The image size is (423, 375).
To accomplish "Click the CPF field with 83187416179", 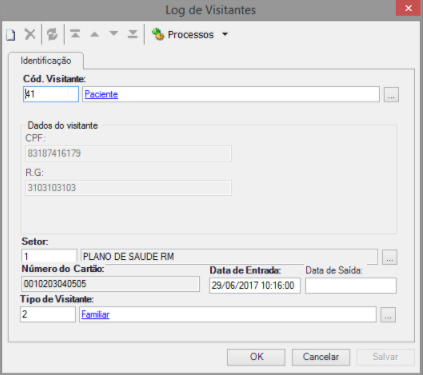I will [128, 153].
